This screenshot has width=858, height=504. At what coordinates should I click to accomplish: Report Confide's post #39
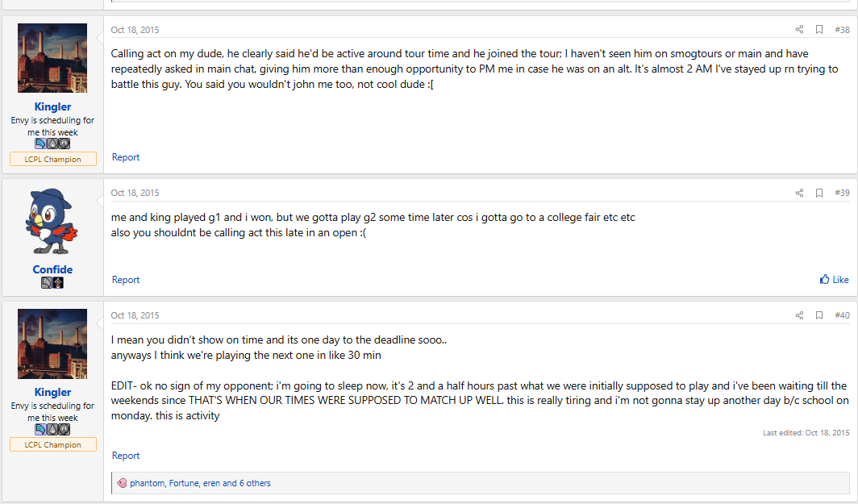point(126,280)
